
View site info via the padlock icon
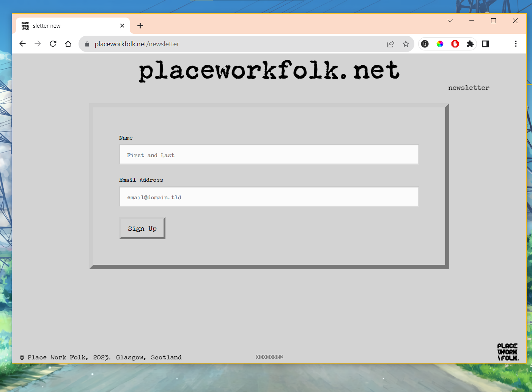(87, 44)
